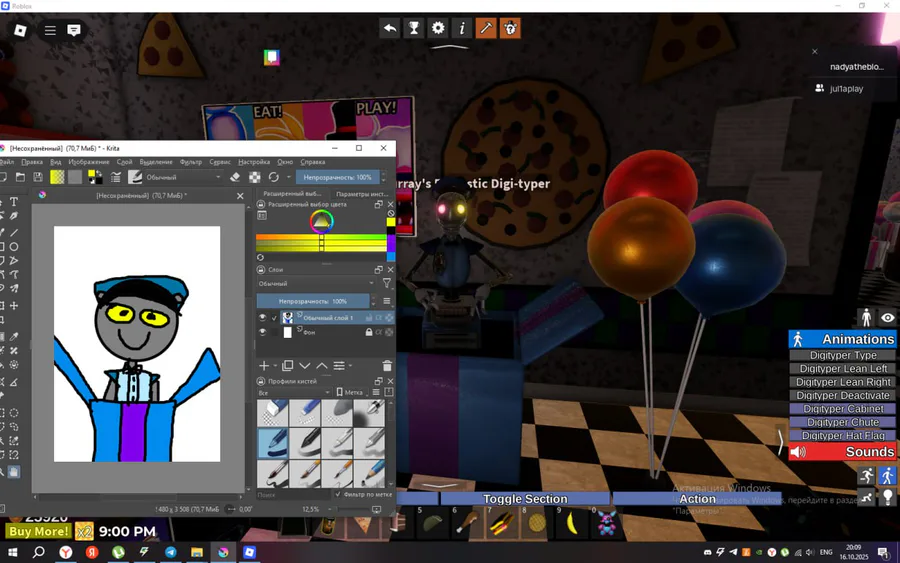Click the Digityper Lean Left button
The height and width of the screenshot is (563, 900).
pos(843,368)
